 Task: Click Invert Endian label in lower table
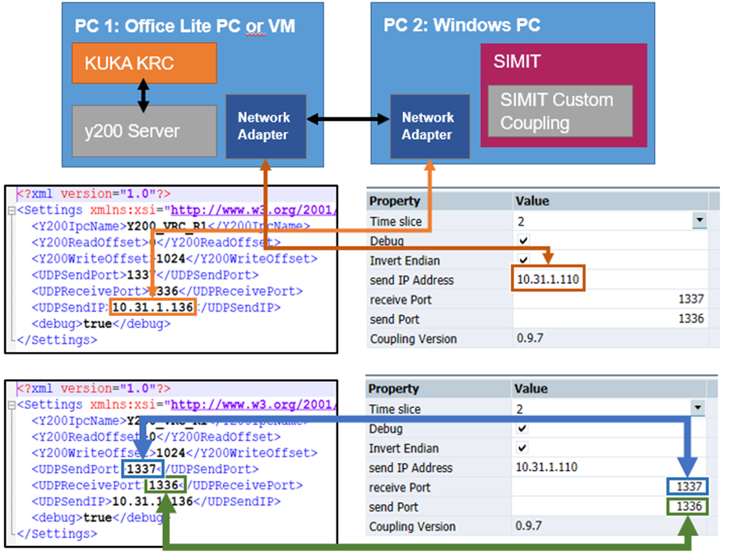coord(403,448)
